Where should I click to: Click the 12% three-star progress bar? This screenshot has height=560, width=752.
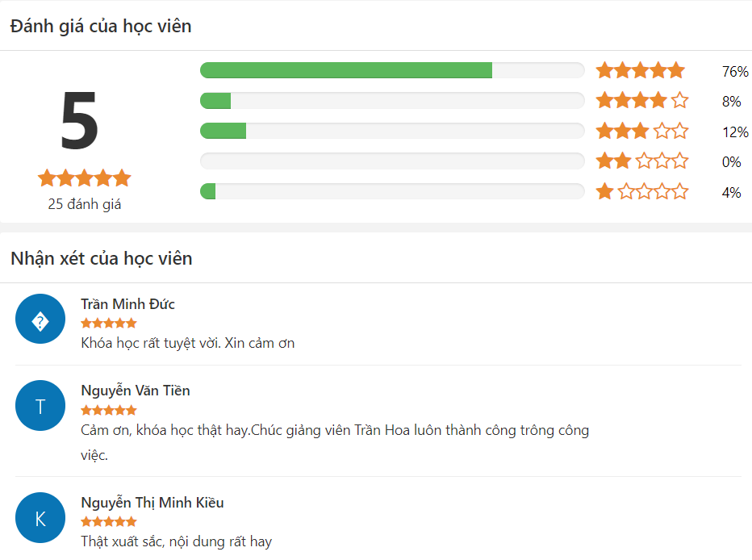click(392, 131)
